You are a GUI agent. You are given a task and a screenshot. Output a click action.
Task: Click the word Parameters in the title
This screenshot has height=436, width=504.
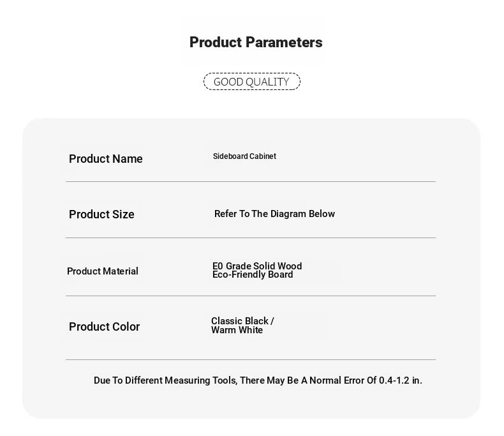click(284, 42)
